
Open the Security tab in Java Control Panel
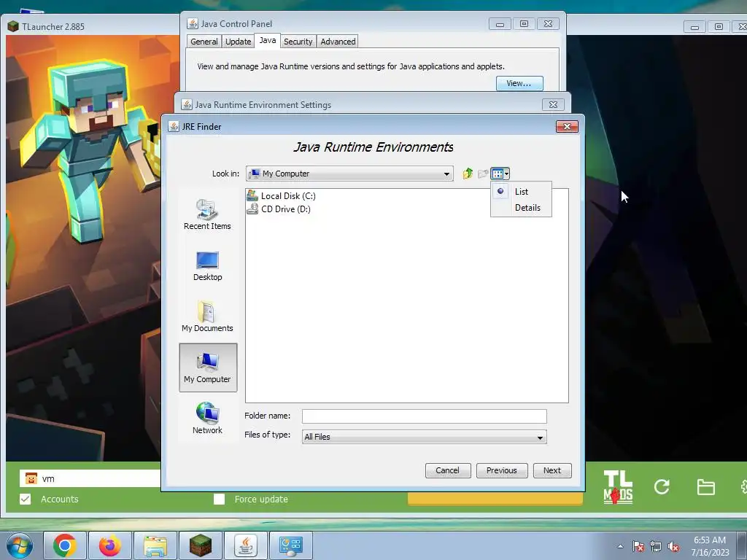[x=298, y=42]
